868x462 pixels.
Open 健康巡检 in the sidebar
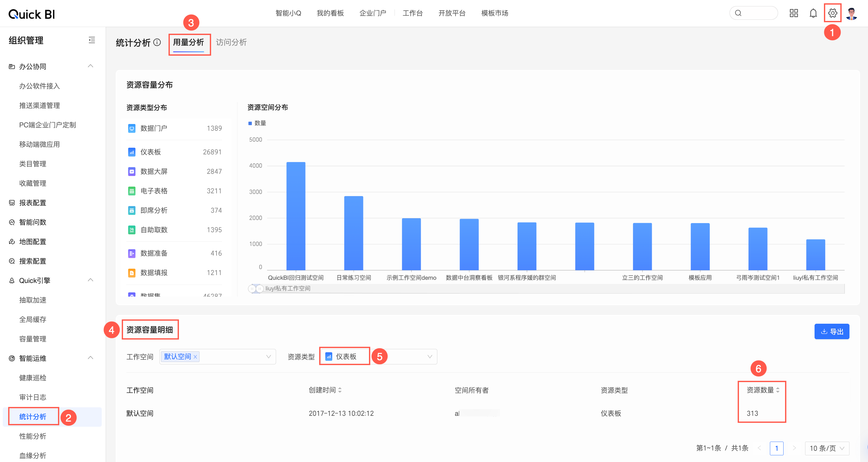click(33, 378)
